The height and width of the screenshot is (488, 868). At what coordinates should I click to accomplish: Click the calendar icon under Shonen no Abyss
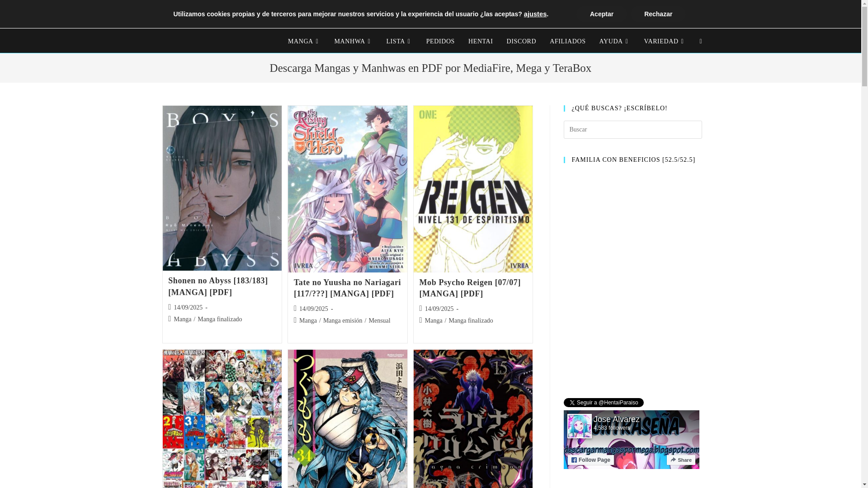170,307
